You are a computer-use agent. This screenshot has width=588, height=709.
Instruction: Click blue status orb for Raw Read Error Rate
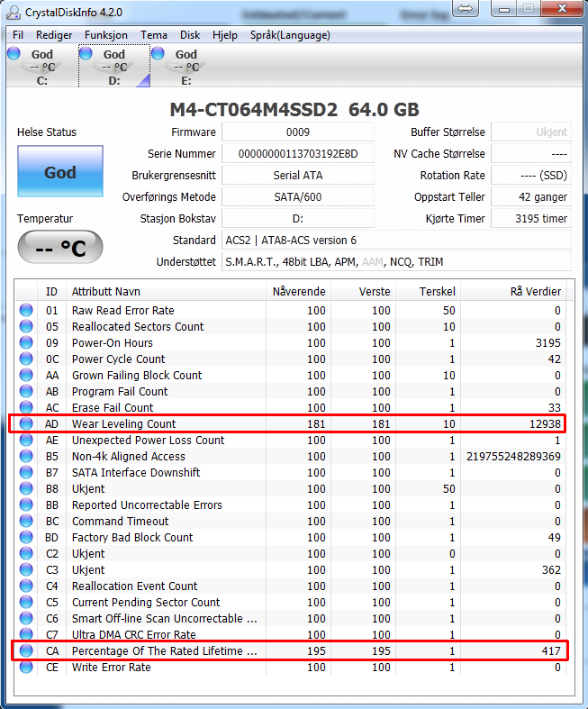pyautogui.click(x=26, y=310)
